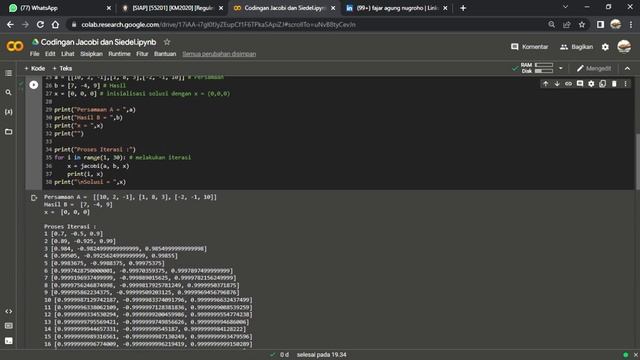640x360 pixels.
Task: Open the table of contents sidebar icon
Action: coord(9,73)
